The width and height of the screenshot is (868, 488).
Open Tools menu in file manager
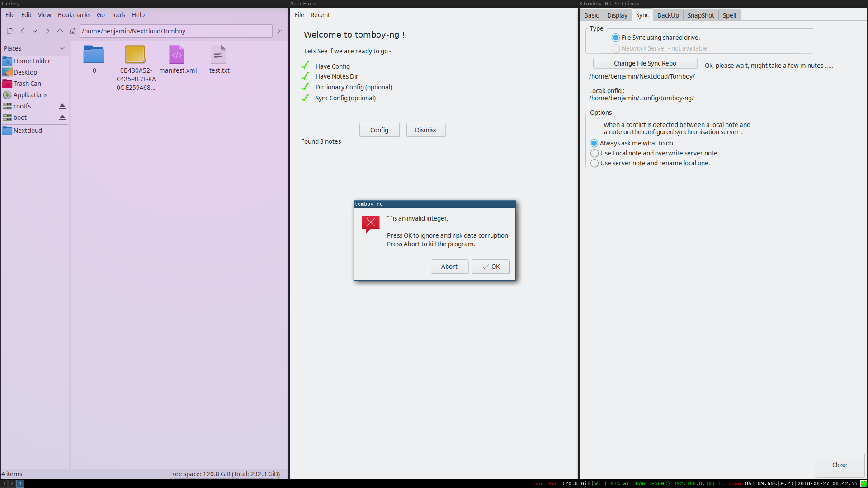click(118, 15)
